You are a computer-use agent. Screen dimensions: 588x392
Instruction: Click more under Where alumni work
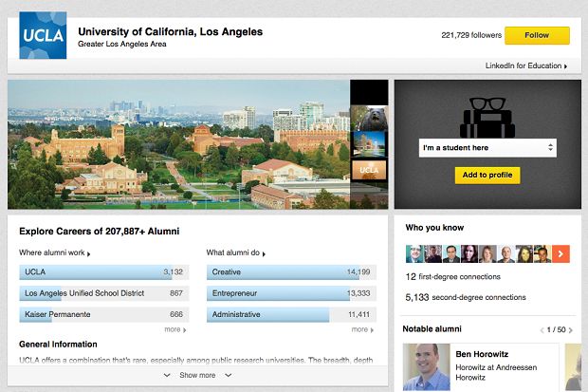pos(175,329)
